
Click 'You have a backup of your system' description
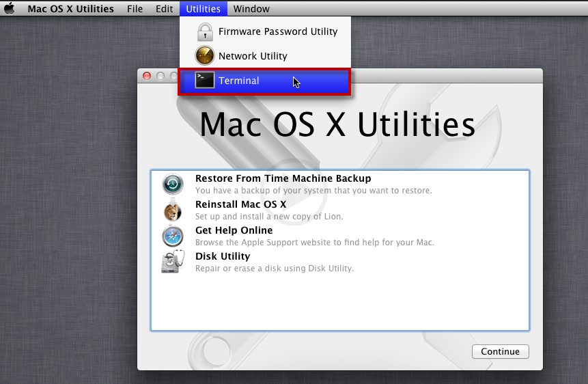coord(313,191)
